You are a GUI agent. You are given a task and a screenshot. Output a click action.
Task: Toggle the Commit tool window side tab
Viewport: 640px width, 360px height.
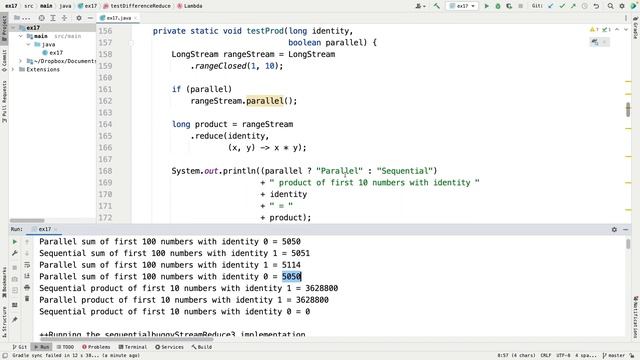click(x=4, y=60)
